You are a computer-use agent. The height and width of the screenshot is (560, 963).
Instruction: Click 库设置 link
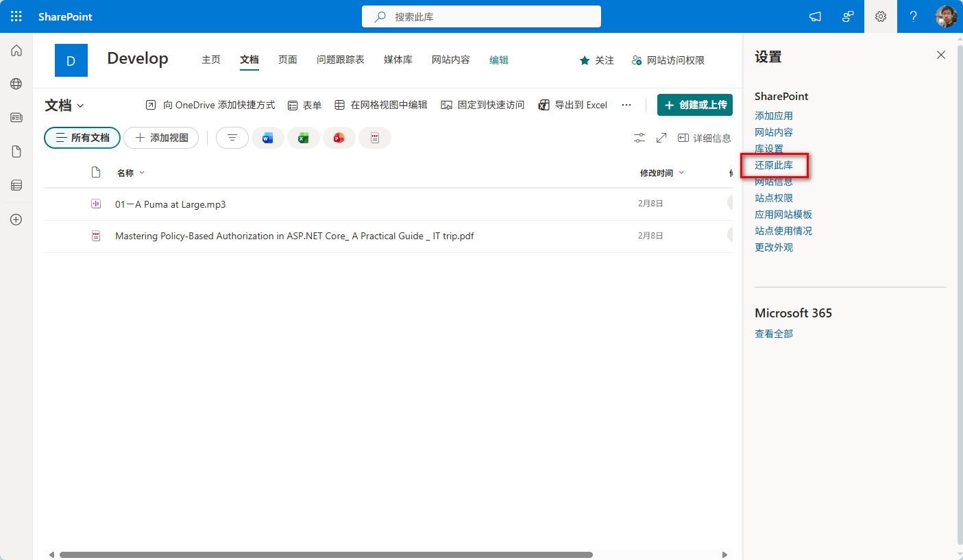click(x=769, y=149)
